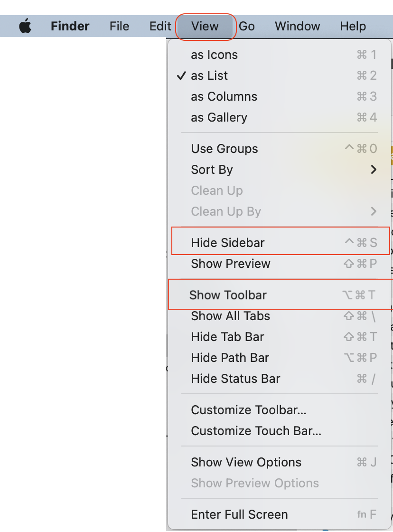Viewport: 393px width, 532px height.
Task: Toggle Use Groups option
Action: coord(225,149)
